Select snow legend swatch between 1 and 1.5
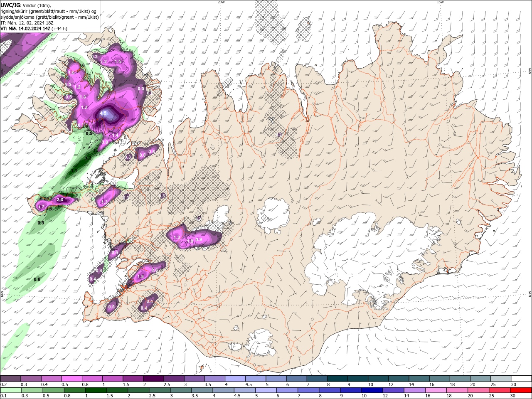532x399 pixels. (x=112, y=379)
